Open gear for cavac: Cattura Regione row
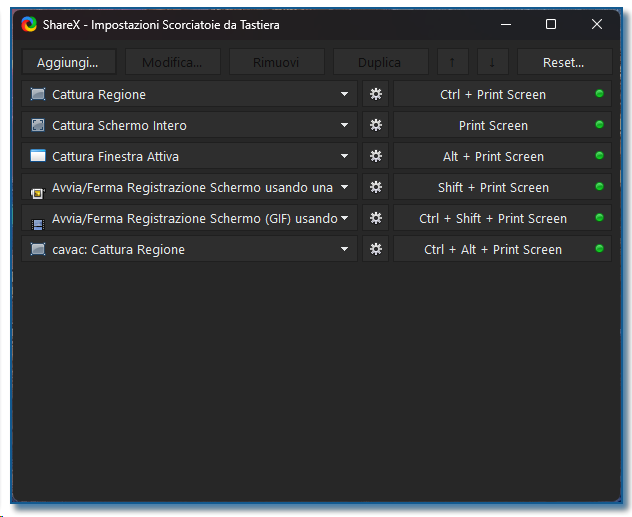Viewport: 632px width, 517px height. [375, 249]
